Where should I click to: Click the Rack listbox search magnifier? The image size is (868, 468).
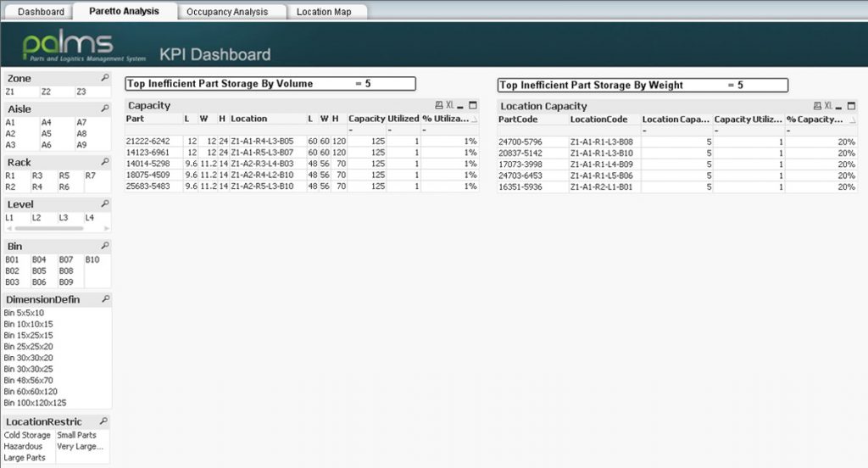point(104,162)
